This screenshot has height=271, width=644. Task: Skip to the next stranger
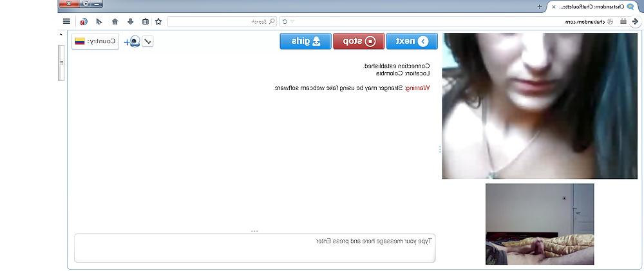click(x=412, y=41)
